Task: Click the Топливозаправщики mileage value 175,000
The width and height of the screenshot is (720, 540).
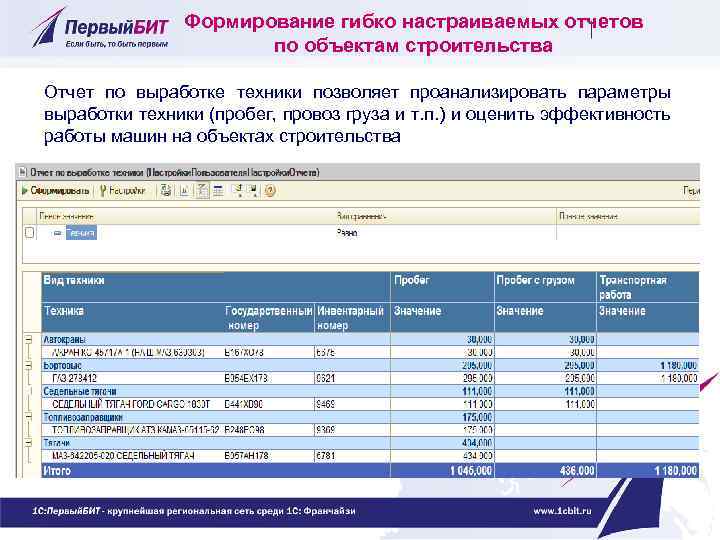Action: pyautogui.click(x=477, y=417)
